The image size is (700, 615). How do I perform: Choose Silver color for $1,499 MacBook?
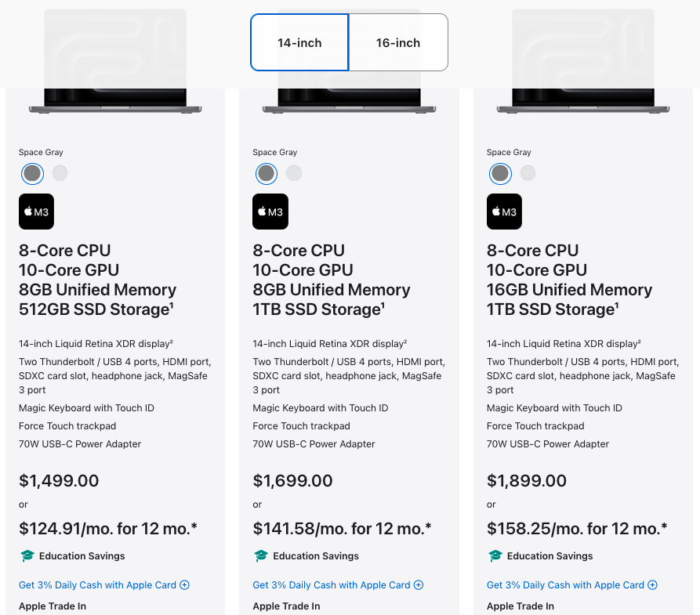tap(60, 173)
